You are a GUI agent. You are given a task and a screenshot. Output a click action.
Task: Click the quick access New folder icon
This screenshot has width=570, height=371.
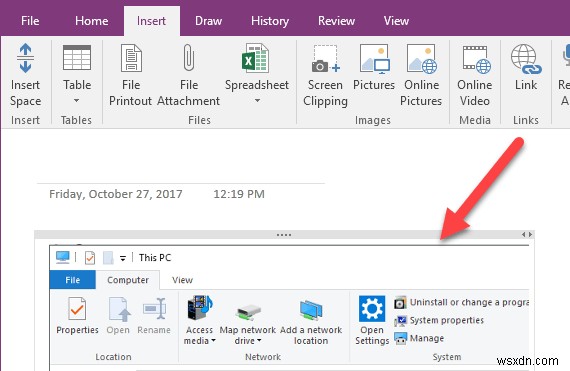[108, 258]
